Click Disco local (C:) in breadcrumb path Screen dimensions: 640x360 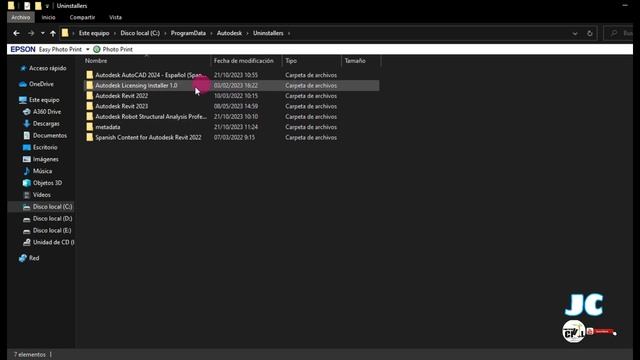point(140,33)
